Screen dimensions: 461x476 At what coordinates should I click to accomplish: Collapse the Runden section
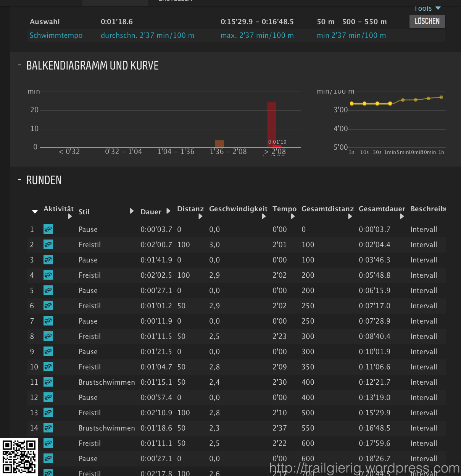19,180
